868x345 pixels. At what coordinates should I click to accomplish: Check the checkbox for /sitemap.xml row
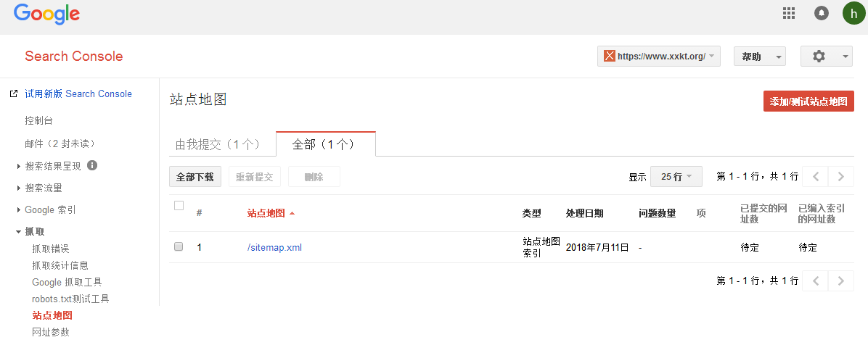click(179, 246)
